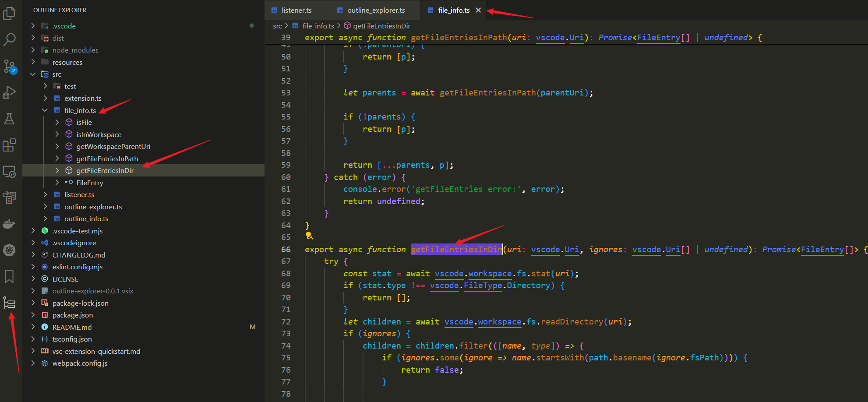Open the Search view icon
This screenshot has width=868, height=402.
9,40
